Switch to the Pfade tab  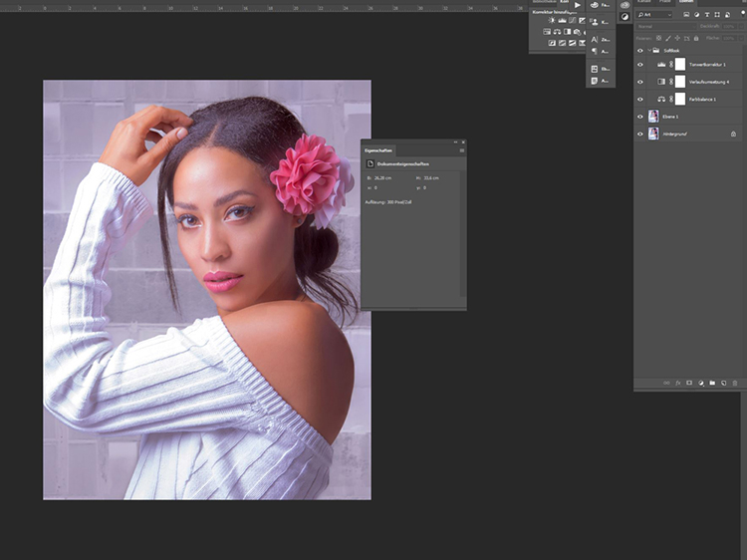(665, 3)
